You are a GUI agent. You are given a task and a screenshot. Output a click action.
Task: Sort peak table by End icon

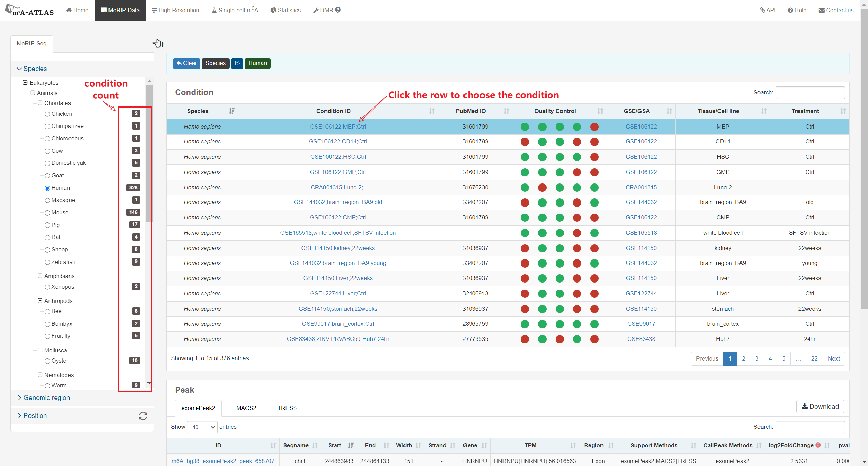coord(386,445)
